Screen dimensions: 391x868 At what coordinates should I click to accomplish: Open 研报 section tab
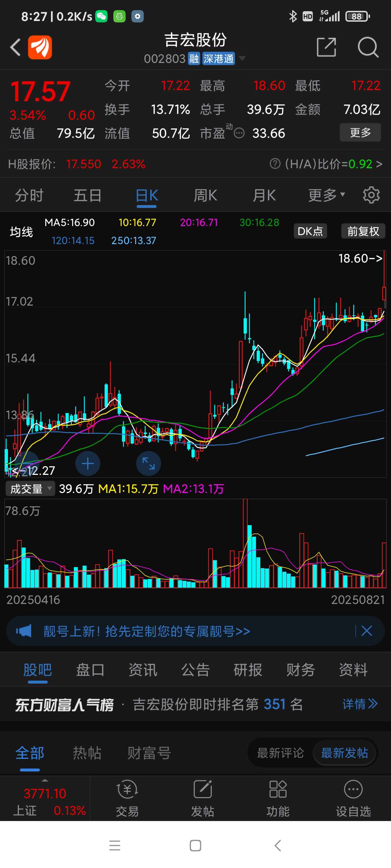(x=248, y=670)
